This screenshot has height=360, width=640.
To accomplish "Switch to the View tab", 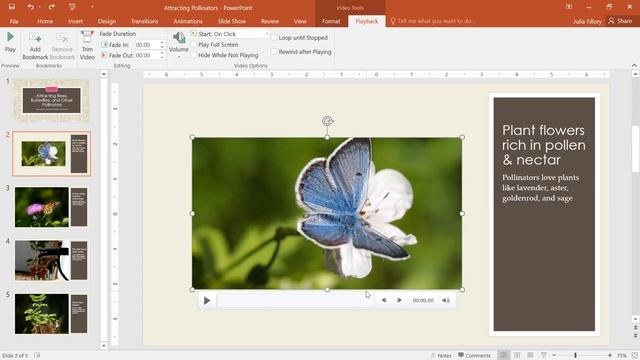I will coord(300,21).
